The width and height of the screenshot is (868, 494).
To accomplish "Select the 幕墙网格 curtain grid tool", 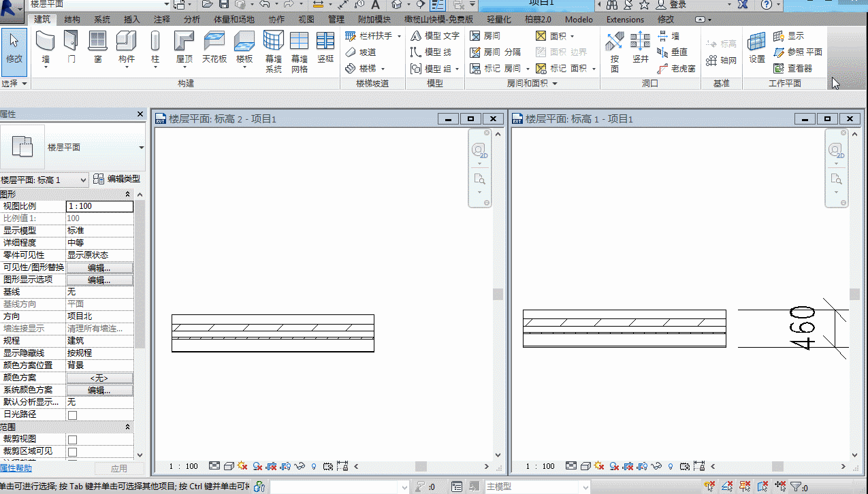I will tap(300, 53).
